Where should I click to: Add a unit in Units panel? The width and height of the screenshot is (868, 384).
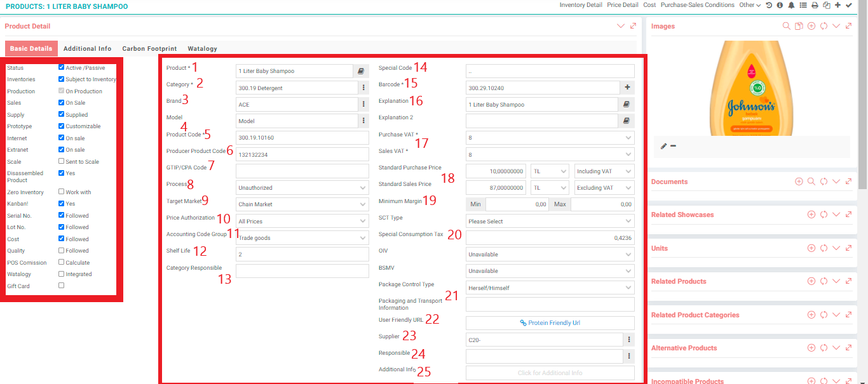[811, 248]
